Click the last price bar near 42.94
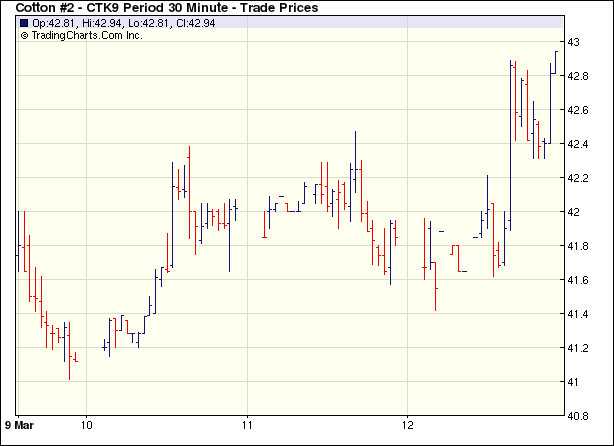 click(556, 62)
